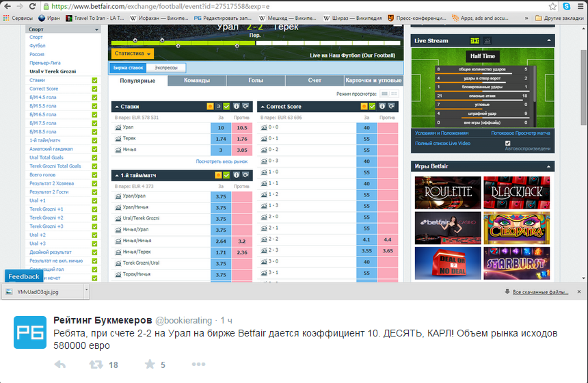Screen dimensions: 588x383
Task: Switch to the Голы tab
Action: tap(256, 81)
